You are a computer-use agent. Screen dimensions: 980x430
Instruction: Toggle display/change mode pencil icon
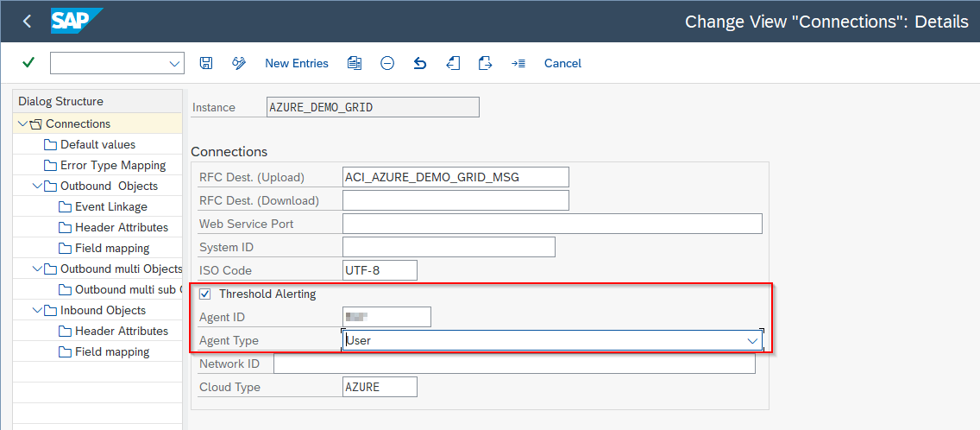pyautogui.click(x=239, y=62)
